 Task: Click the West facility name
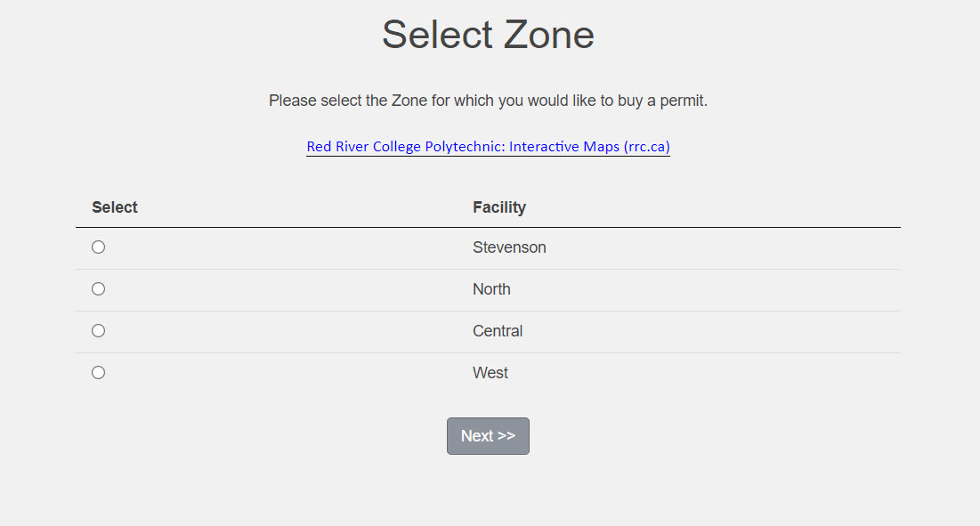(490, 373)
